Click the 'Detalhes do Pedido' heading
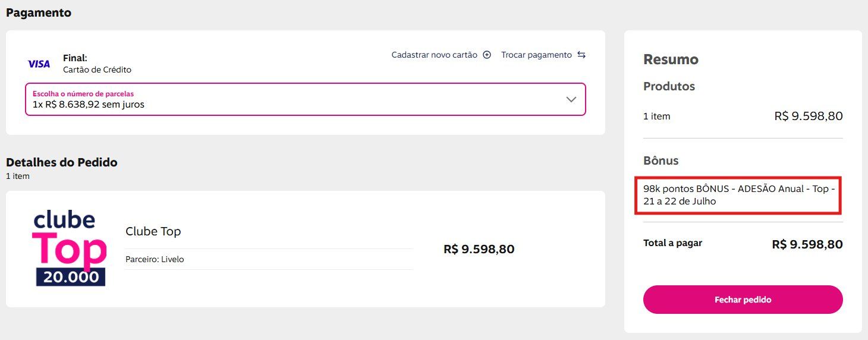 [x=62, y=162]
